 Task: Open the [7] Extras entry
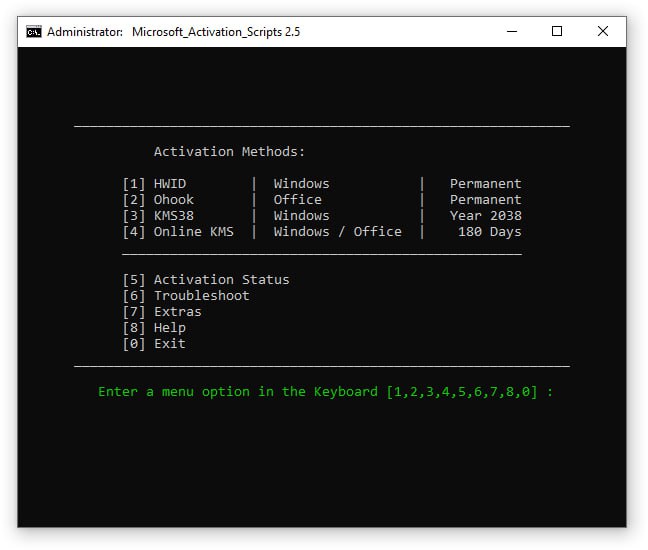tap(162, 312)
